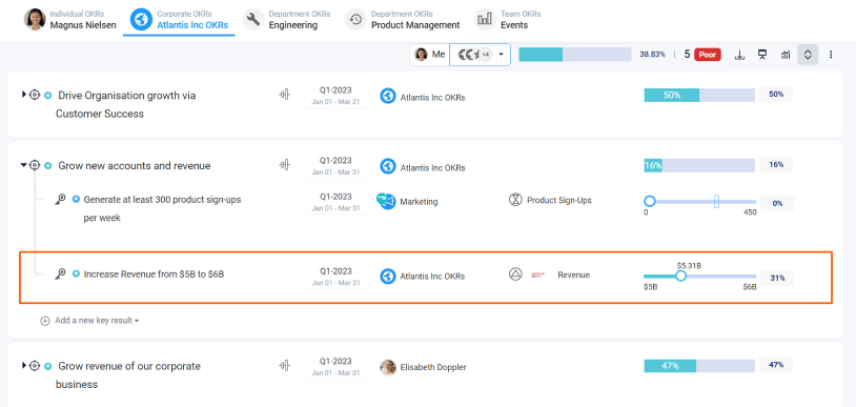Click the download export icon
The image size is (856, 407).
click(740, 55)
